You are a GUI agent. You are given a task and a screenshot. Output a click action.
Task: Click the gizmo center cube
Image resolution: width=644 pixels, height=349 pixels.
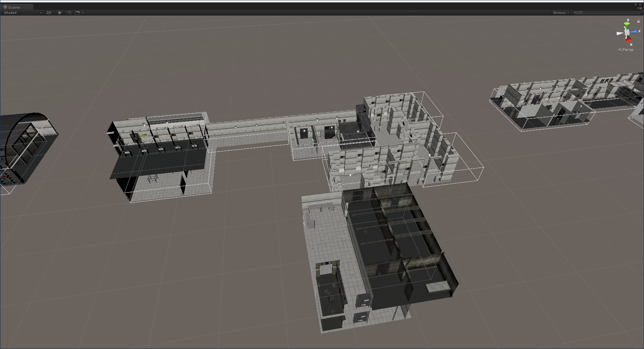(x=627, y=32)
